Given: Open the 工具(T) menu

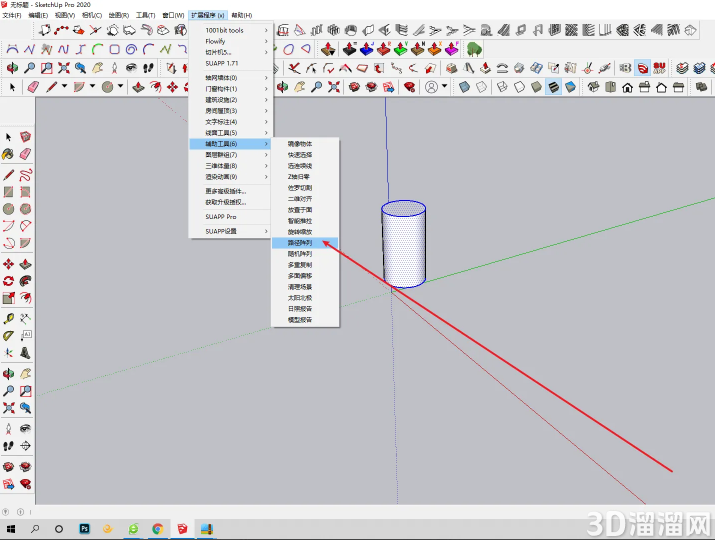Looking at the screenshot, I should (x=145, y=15).
